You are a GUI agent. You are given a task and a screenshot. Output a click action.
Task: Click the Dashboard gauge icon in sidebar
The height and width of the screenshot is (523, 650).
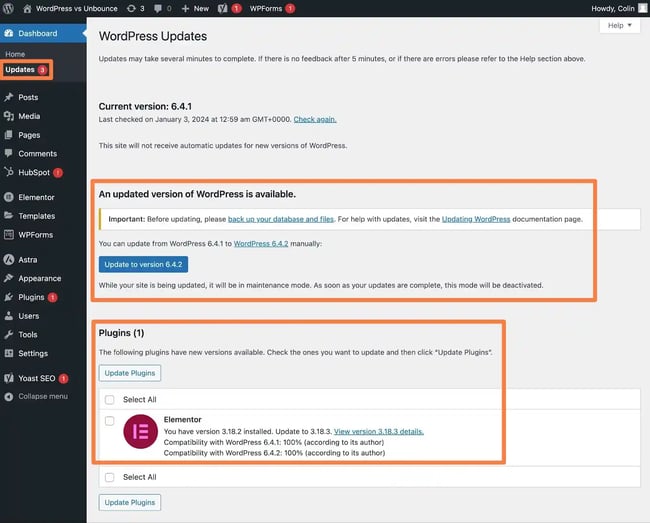9,33
